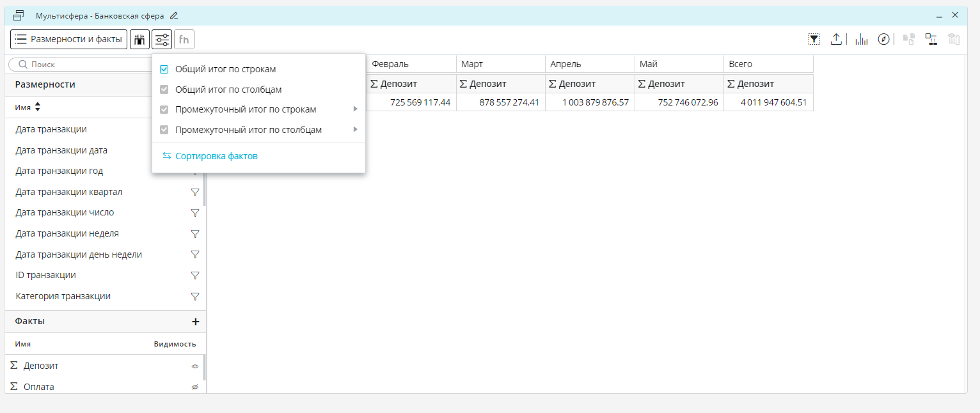The image size is (980, 413).
Task: Click the settings sliders icon button
Action: (162, 40)
